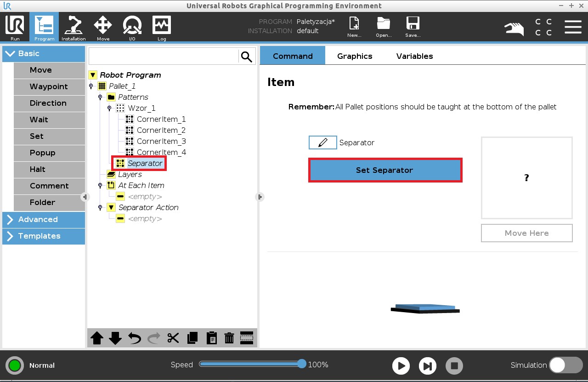
Task: Open the Log screen
Action: click(162, 27)
